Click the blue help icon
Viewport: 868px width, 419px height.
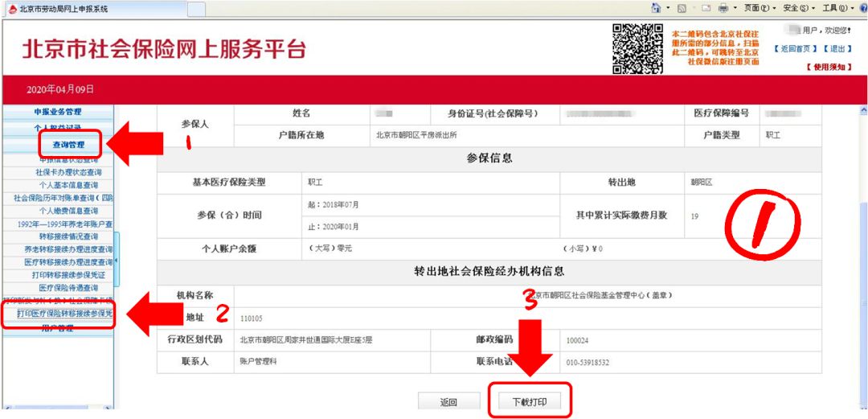pyautogui.click(x=863, y=8)
